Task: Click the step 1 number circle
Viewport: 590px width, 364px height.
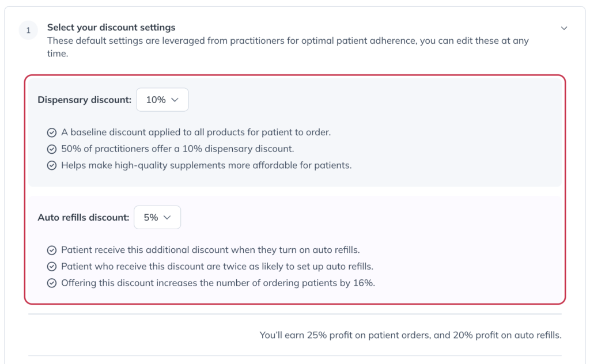Action: [28, 31]
